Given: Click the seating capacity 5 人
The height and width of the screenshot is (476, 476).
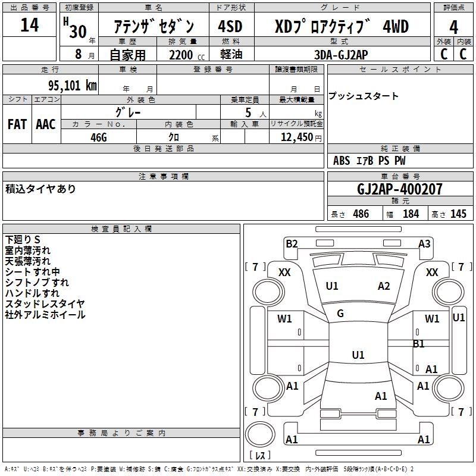Looking at the screenshot, I should 255,113.
